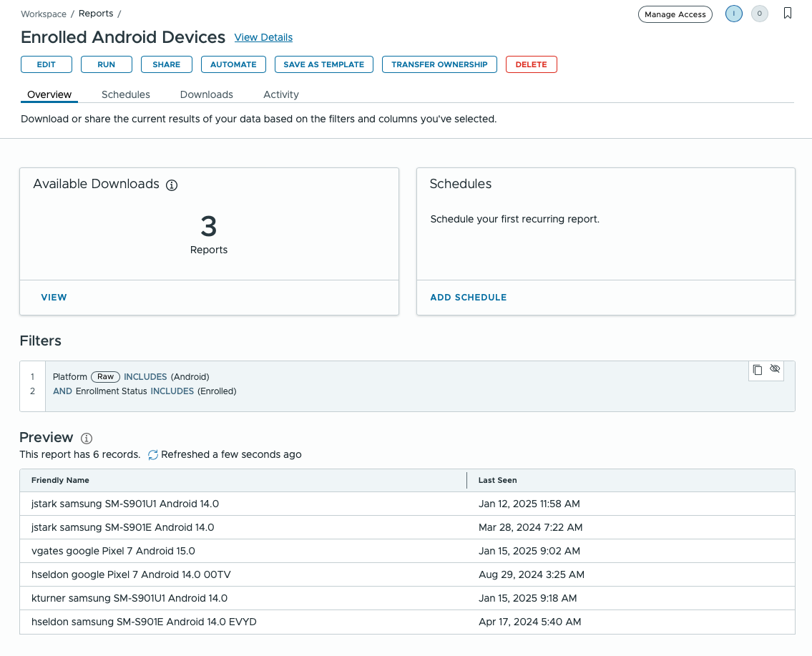Refresh the preview records
The width and height of the screenshot is (812, 656).
pos(152,454)
